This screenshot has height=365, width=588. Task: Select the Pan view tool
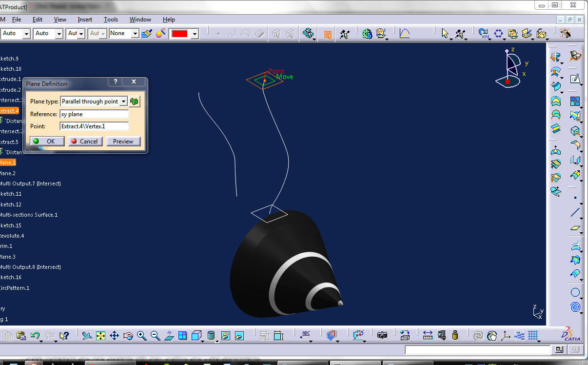(115, 335)
